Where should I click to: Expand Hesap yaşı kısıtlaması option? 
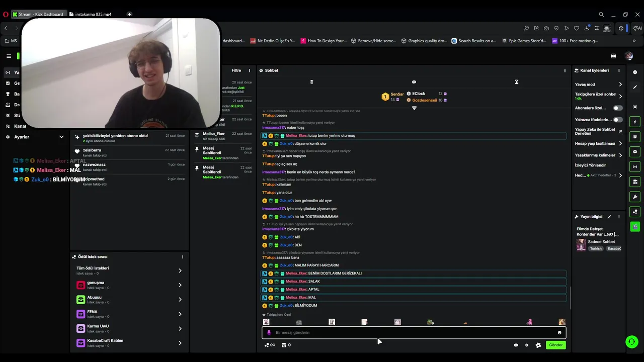tap(620, 143)
